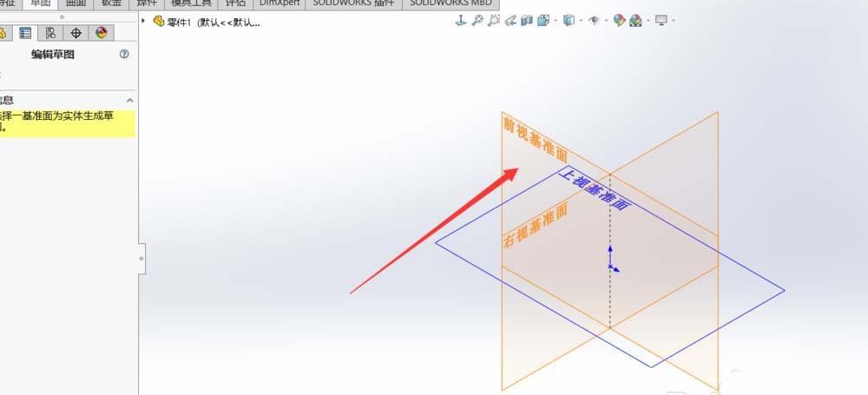Switch to FeatureManager tree tab icon

pos(4,33)
